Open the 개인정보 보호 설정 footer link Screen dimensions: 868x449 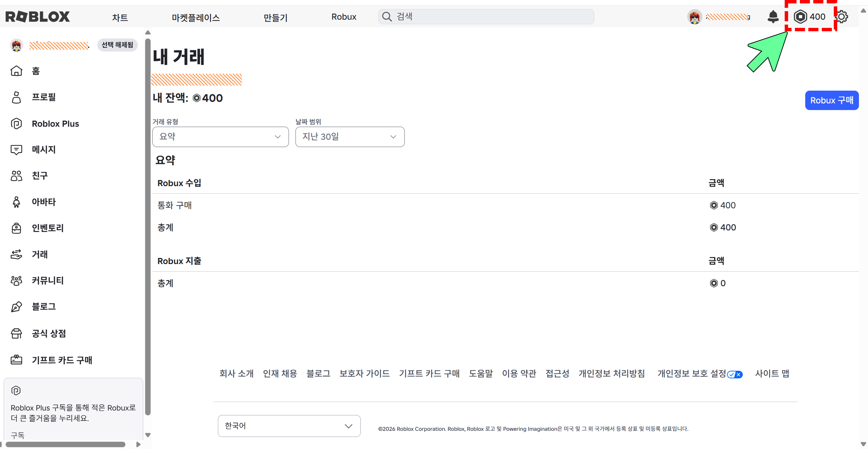[691, 374]
